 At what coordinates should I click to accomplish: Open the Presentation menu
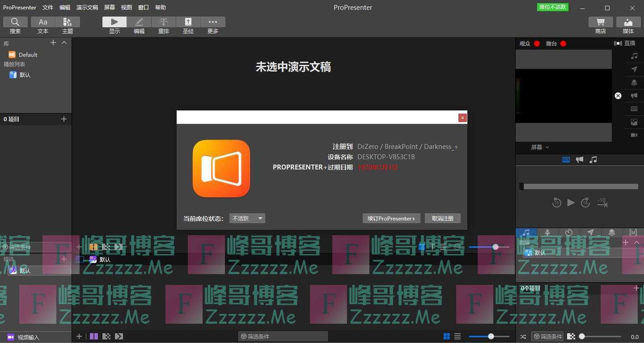(x=87, y=8)
